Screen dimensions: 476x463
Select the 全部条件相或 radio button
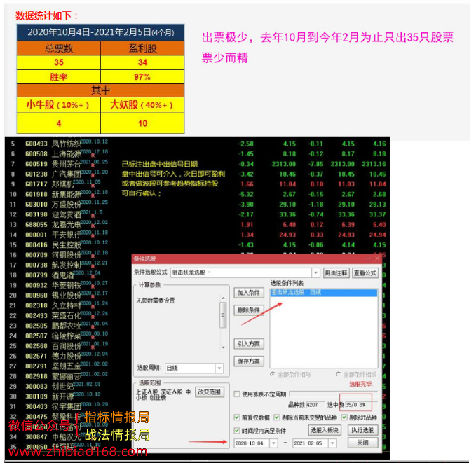338,374
